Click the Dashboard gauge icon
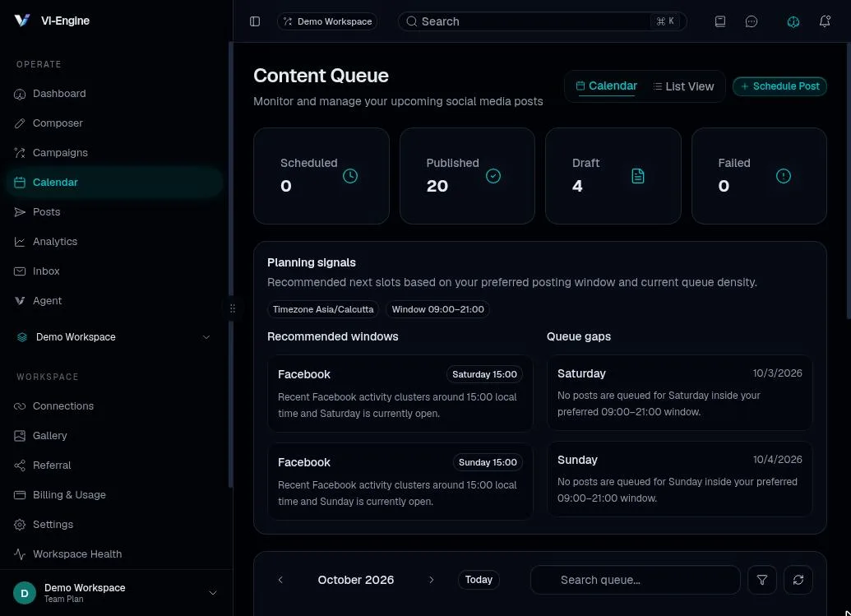 [x=20, y=94]
